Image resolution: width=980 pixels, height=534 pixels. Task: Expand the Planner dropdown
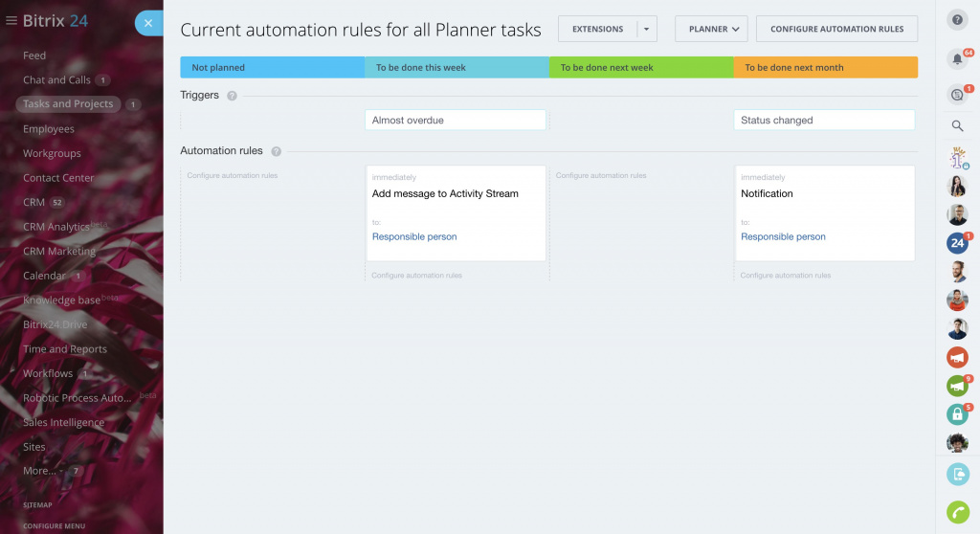click(x=710, y=30)
